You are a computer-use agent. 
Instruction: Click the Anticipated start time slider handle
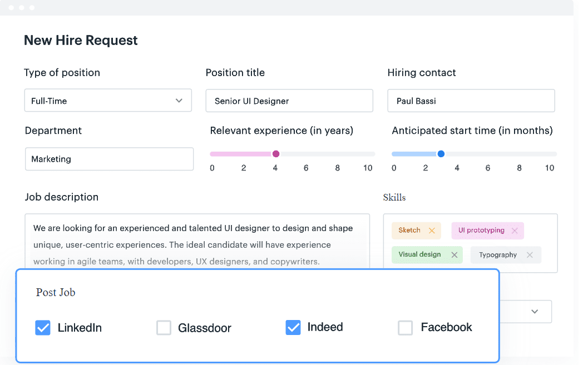[441, 154]
